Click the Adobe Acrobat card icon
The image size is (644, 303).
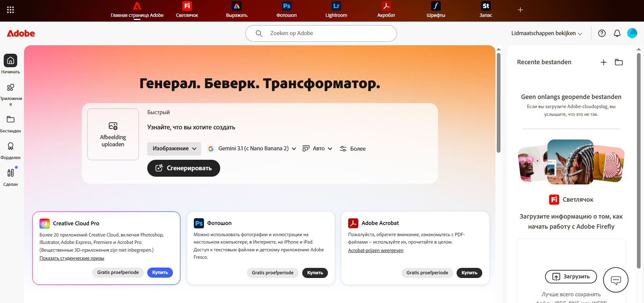click(x=353, y=223)
